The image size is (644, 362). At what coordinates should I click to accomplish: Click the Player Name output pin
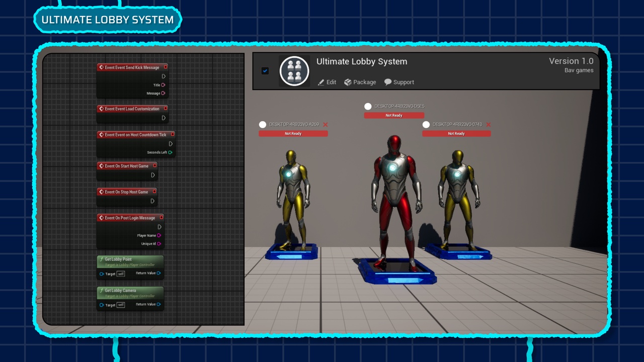click(x=159, y=235)
